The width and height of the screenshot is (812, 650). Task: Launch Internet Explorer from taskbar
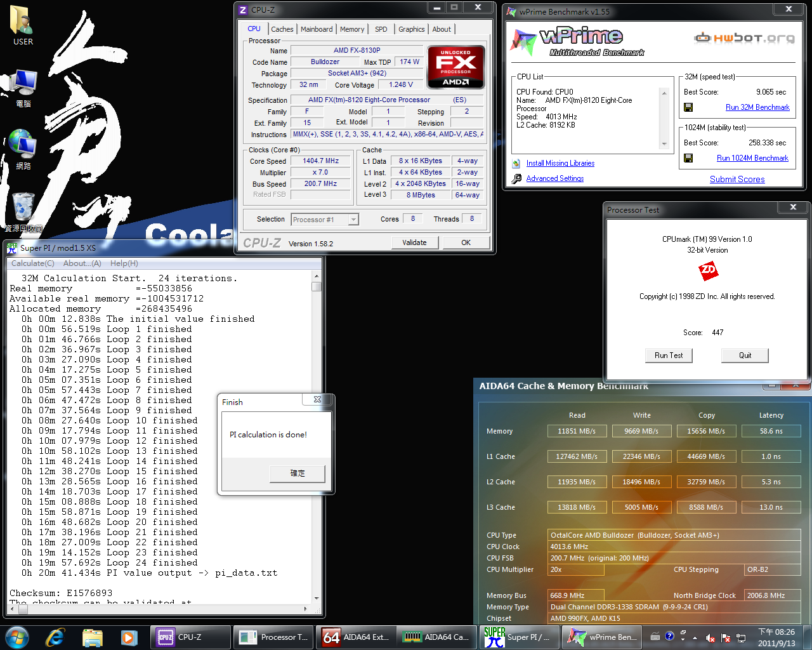pos(55,637)
